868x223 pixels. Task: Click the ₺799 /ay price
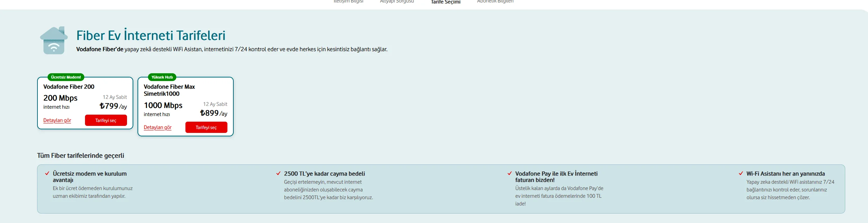pos(113,106)
